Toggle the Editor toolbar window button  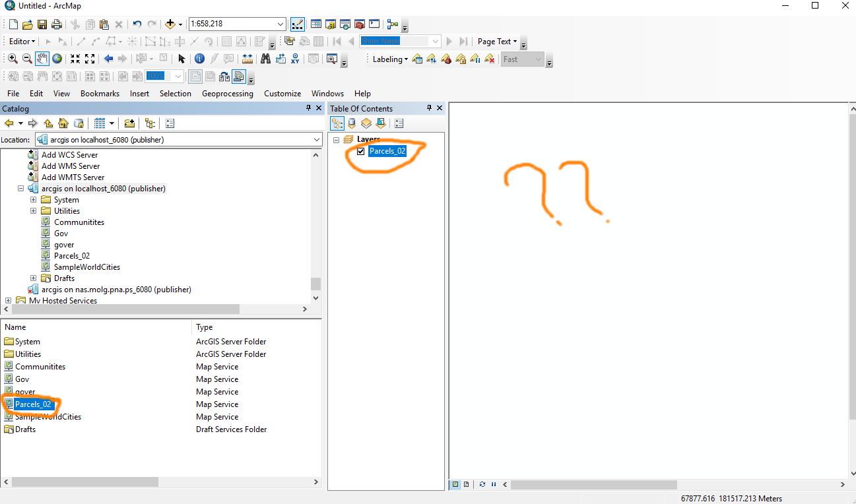tap(297, 24)
